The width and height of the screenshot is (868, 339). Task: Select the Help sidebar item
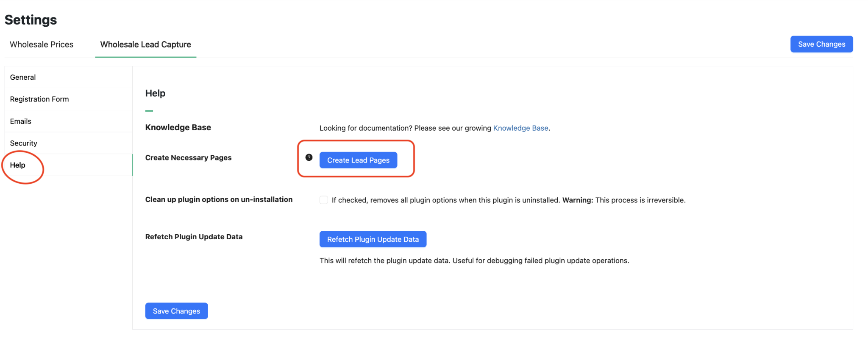(69, 165)
